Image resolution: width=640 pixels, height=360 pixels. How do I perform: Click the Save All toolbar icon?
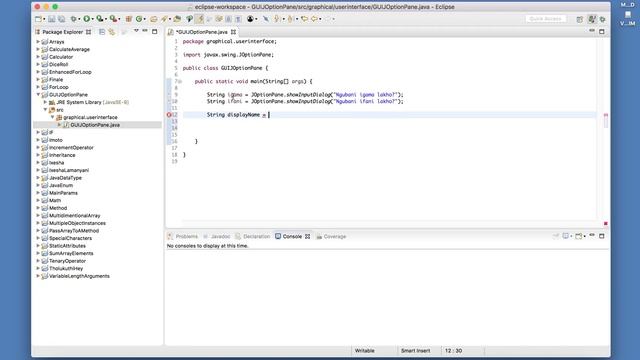61,19
